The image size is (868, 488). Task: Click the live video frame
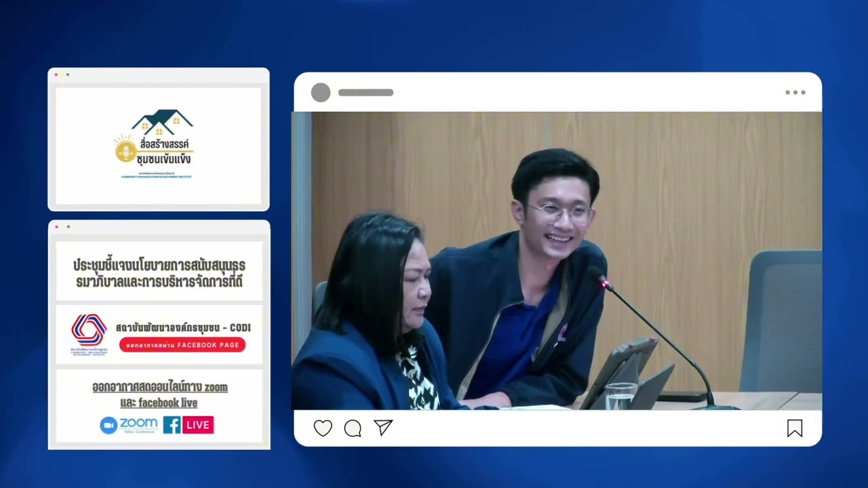click(x=557, y=261)
